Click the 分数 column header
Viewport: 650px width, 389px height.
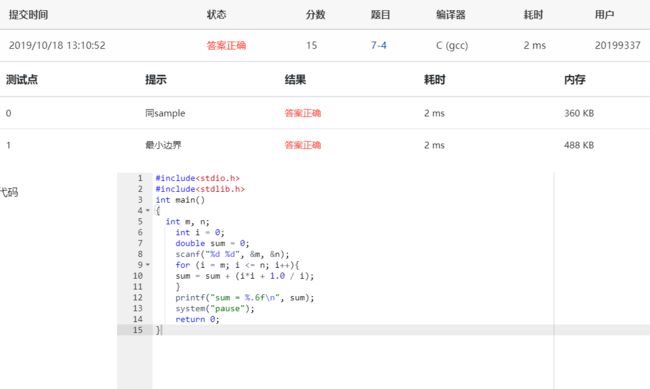click(x=315, y=15)
